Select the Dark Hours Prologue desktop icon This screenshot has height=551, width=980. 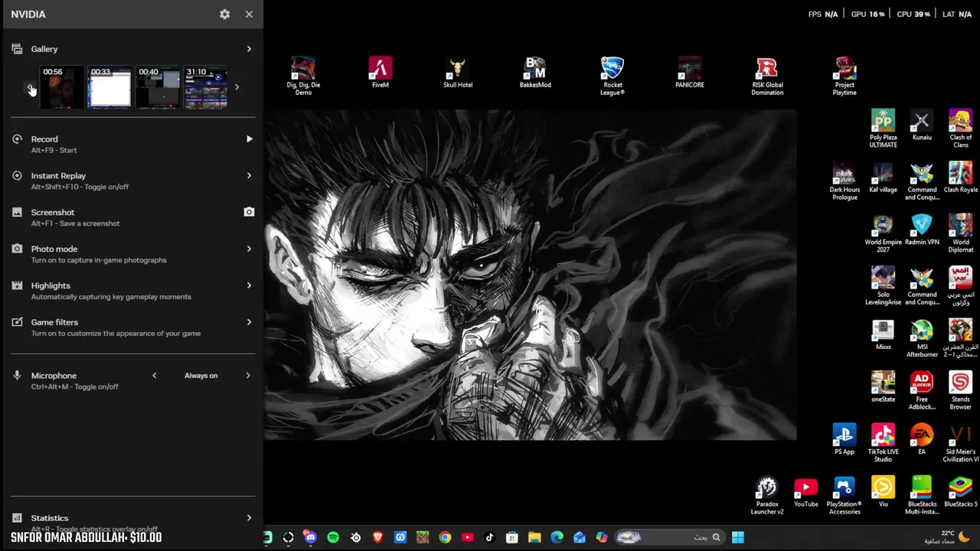pyautogui.click(x=844, y=181)
